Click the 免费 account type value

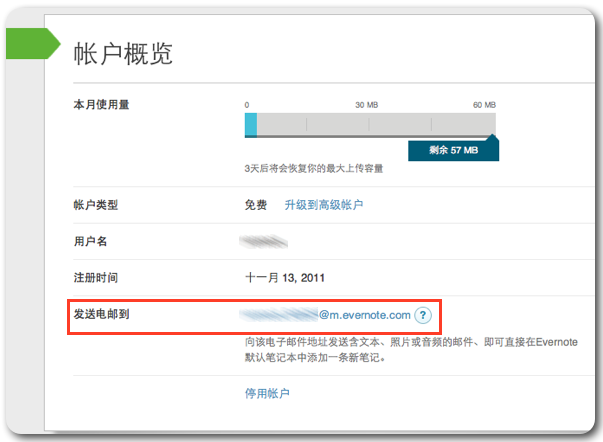[x=256, y=205]
